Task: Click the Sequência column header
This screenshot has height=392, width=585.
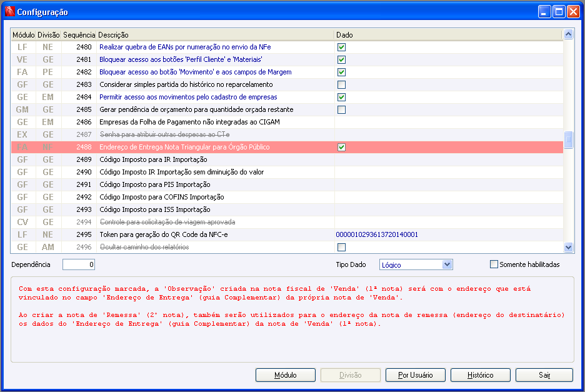Action: (x=79, y=35)
